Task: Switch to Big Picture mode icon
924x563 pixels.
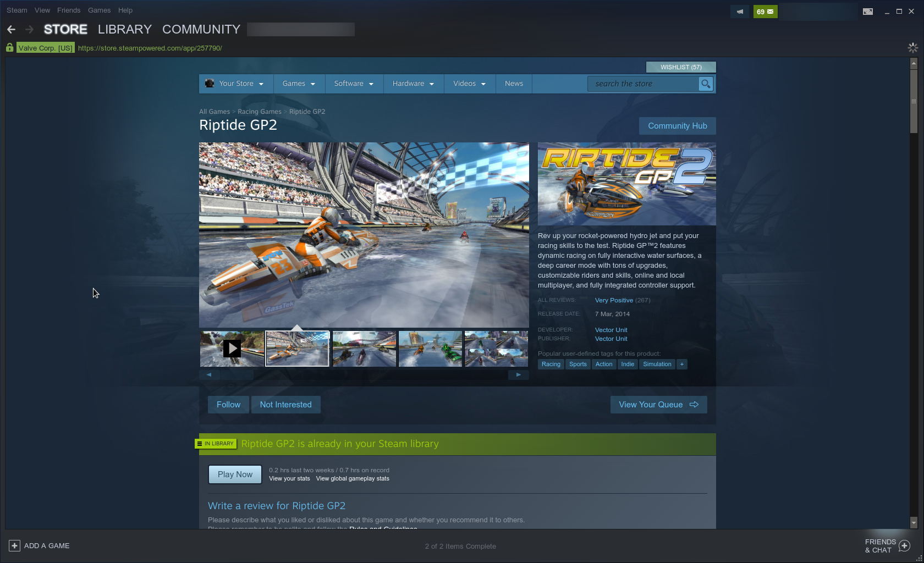Action: point(868,12)
